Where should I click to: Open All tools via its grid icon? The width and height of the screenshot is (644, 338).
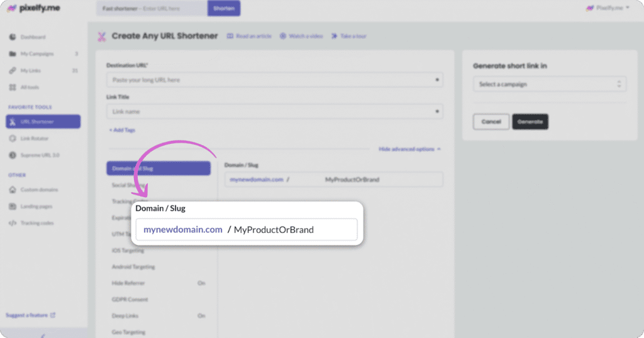tap(13, 87)
